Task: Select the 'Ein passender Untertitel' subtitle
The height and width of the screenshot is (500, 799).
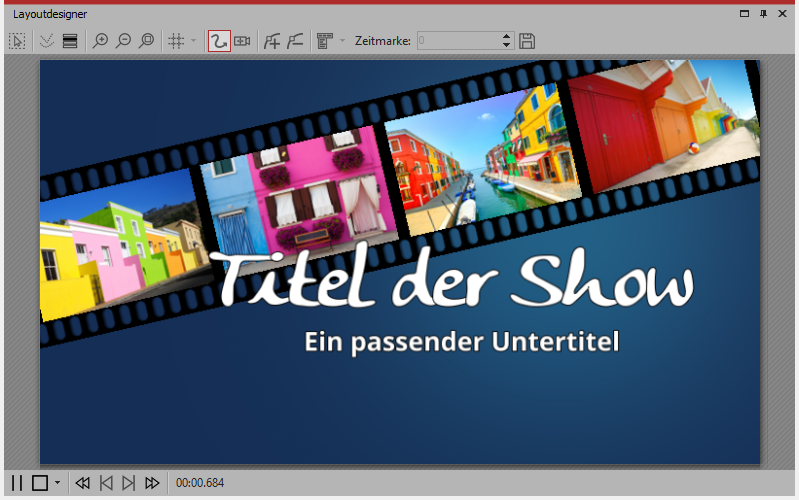Action: pyautogui.click(x=462, y=341)
